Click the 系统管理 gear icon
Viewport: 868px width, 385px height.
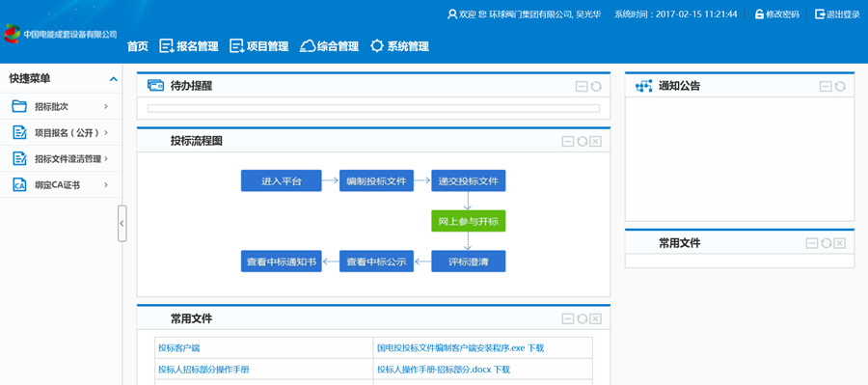[377, 46]
